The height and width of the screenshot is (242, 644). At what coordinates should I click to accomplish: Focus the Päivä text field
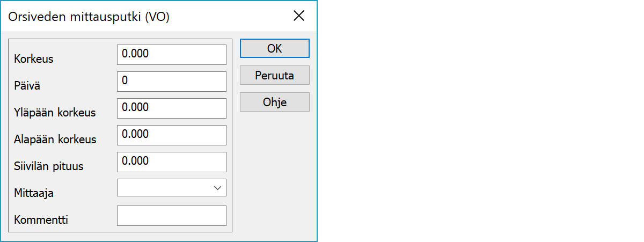(171, 81)
